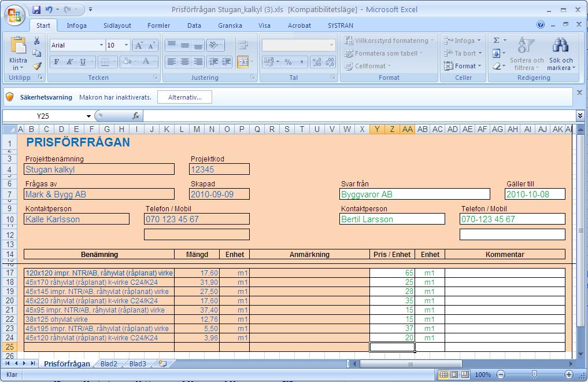Save the workbook with the floppy icon

point(36,9)
